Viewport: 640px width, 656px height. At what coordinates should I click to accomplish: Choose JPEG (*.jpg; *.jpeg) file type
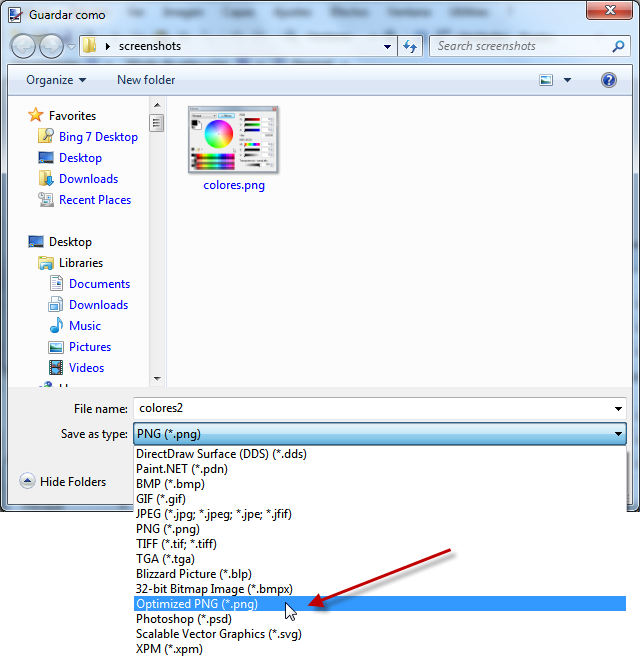pos(380,514)
